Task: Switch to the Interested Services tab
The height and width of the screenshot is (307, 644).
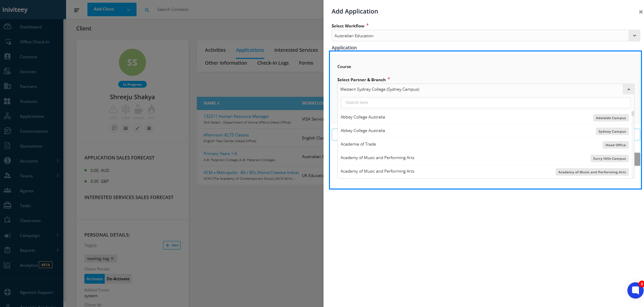Action: [x=296, y=50]
